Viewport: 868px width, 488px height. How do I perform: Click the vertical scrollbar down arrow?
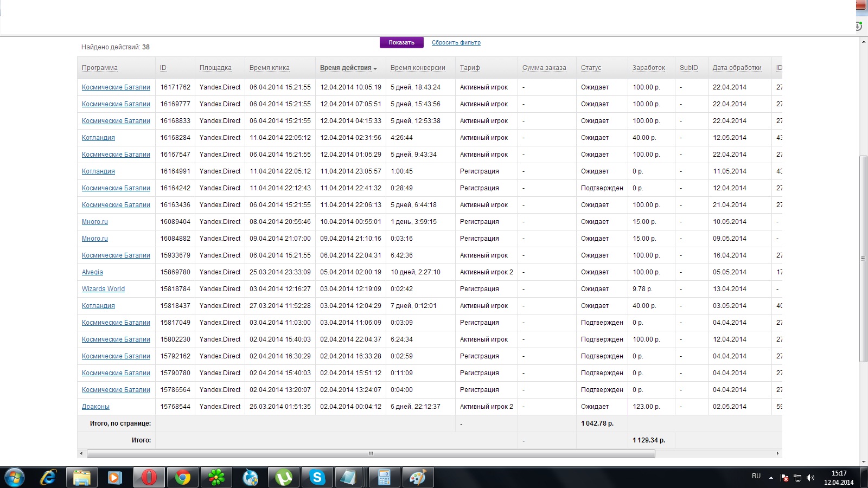click(863, 461)
